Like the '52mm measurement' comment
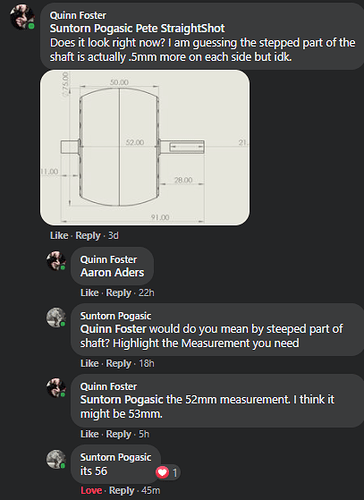 coord(89,434)
